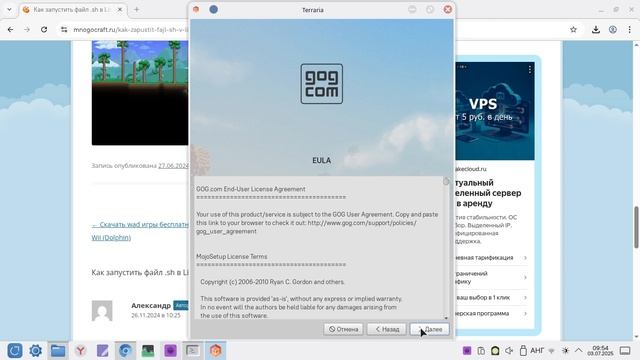Open the brightness tray icon
This screenshot has width=640, height=360.
pyautogui.click(x=565, y=351)
